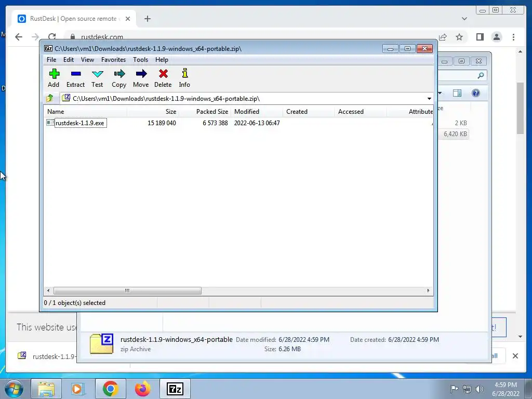Click the Chrome tab search chevron
The height and width of the screenshot is (399, 532).
464,19
